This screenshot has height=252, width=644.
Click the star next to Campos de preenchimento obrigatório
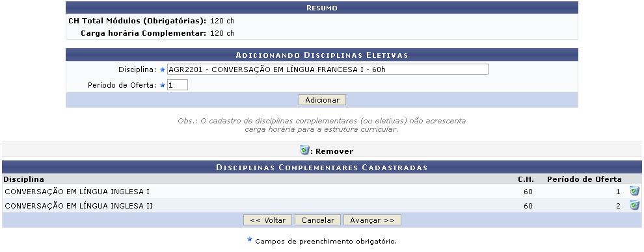(x=249, y=239)
